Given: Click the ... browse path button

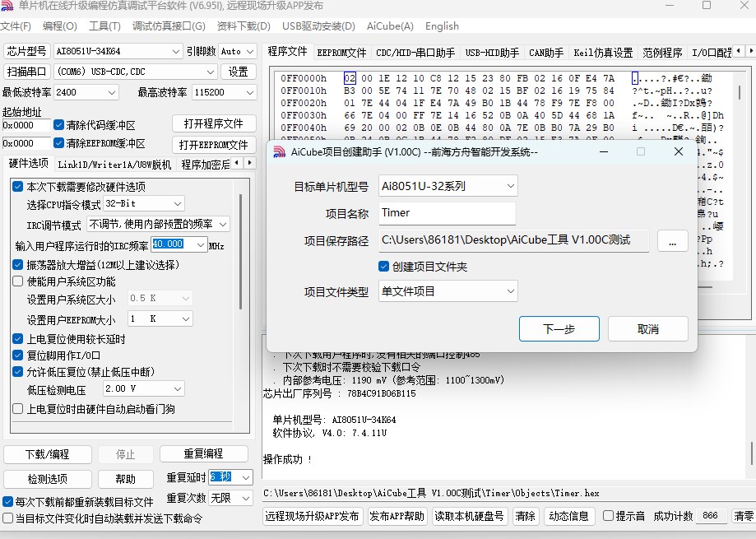Looking at the screenshot, I should coord(672,240).
